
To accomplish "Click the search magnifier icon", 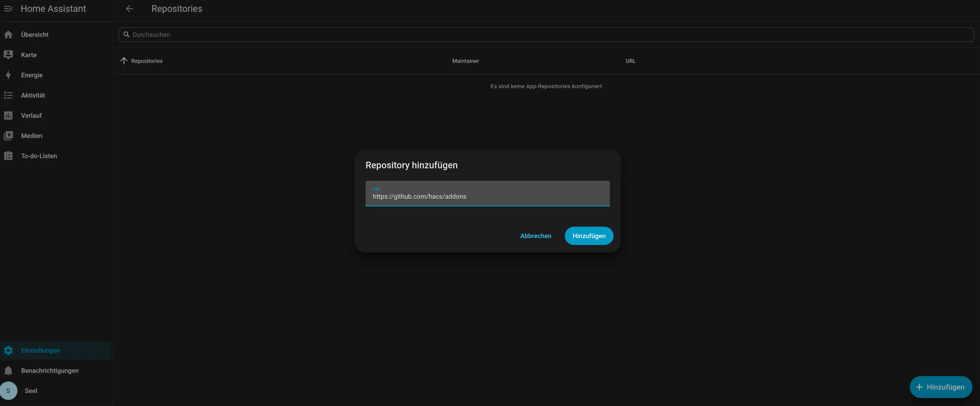I will pos(127,35).
